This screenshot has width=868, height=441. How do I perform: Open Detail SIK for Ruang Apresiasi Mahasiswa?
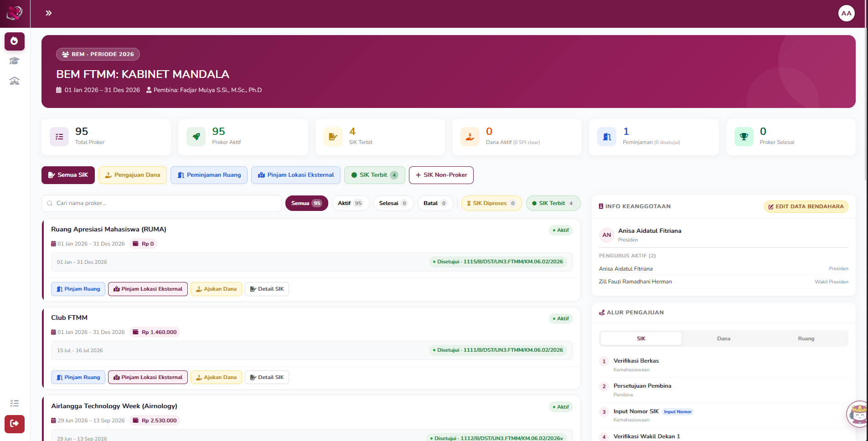[x=267, y=289]
